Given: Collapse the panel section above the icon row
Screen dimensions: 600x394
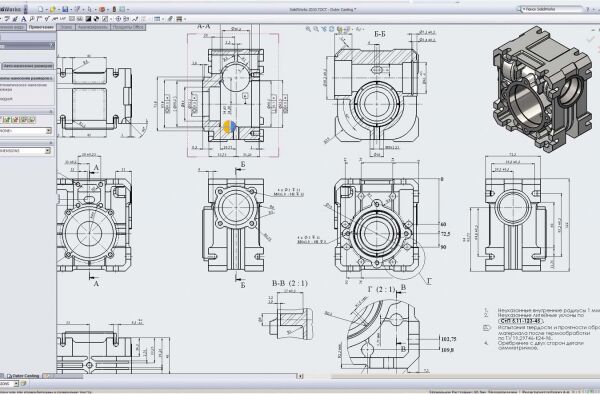Looking at the screenshot, I should 51,111.
